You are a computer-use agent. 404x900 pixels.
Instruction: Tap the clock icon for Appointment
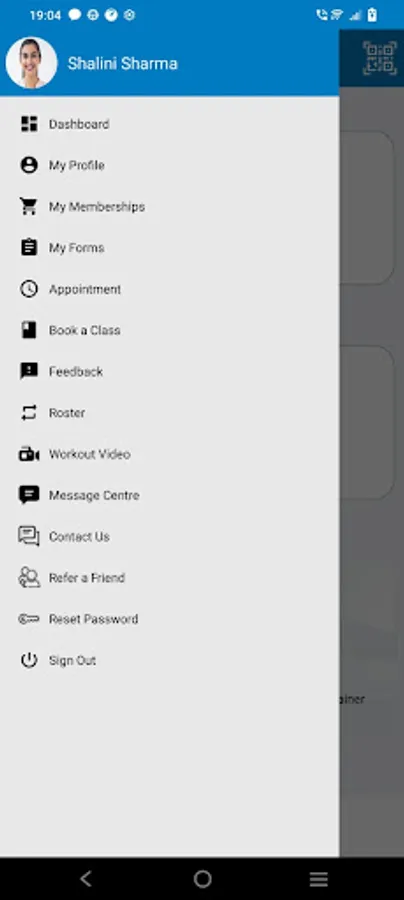pyautogui.click(x=29, y=289)
